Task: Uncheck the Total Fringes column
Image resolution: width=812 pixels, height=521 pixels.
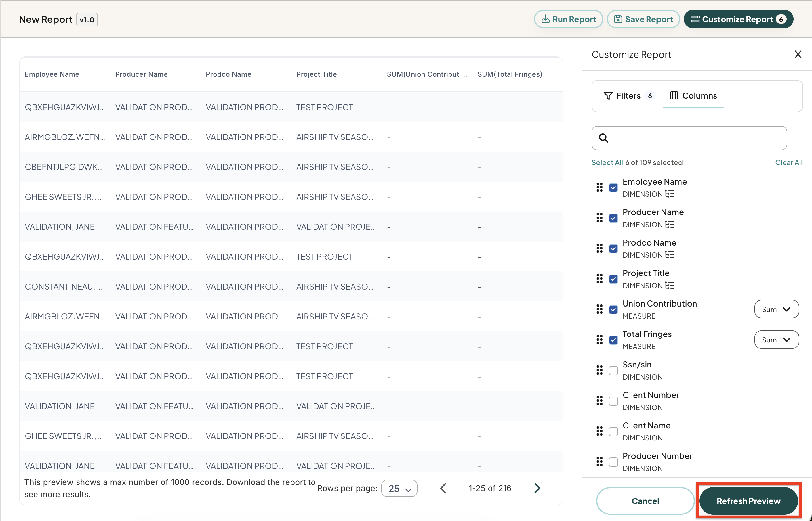Action: [613, 340]
